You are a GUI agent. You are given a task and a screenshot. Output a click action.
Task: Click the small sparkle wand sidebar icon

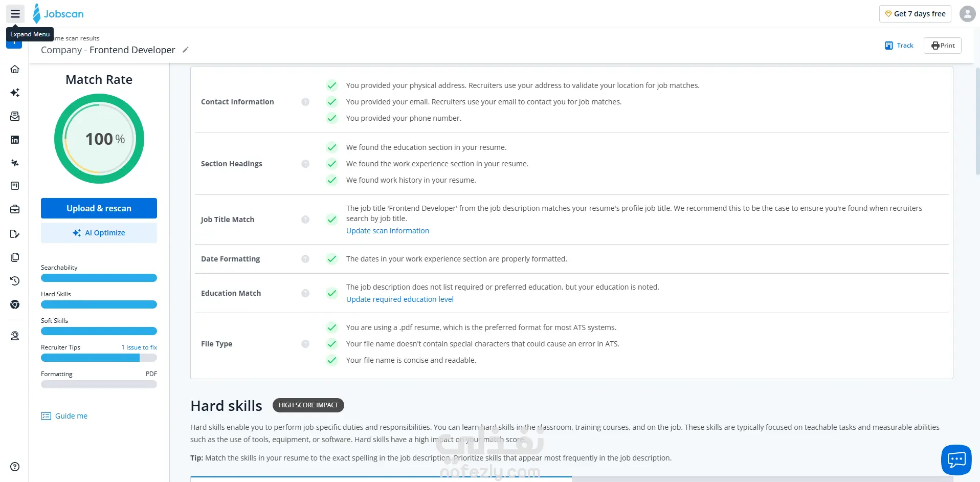point(15,163)
